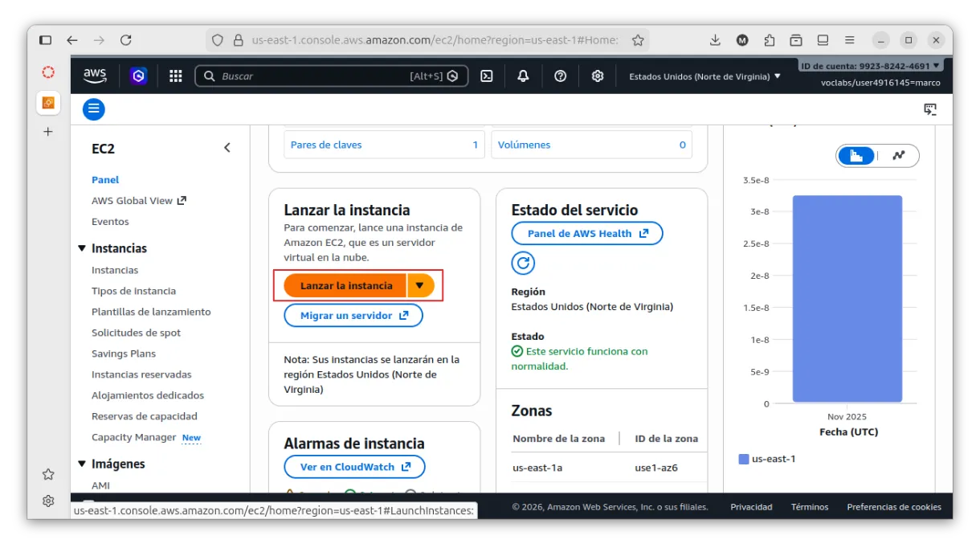Switch the chart to bar view
Screen dimensions: 980x548
tap(856, 156)
